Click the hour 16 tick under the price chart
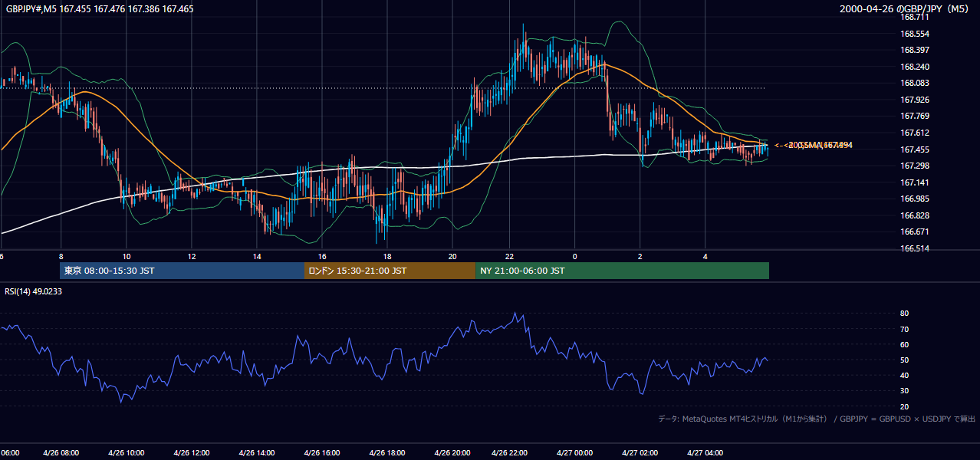980x460 pixels. (322, 257)
